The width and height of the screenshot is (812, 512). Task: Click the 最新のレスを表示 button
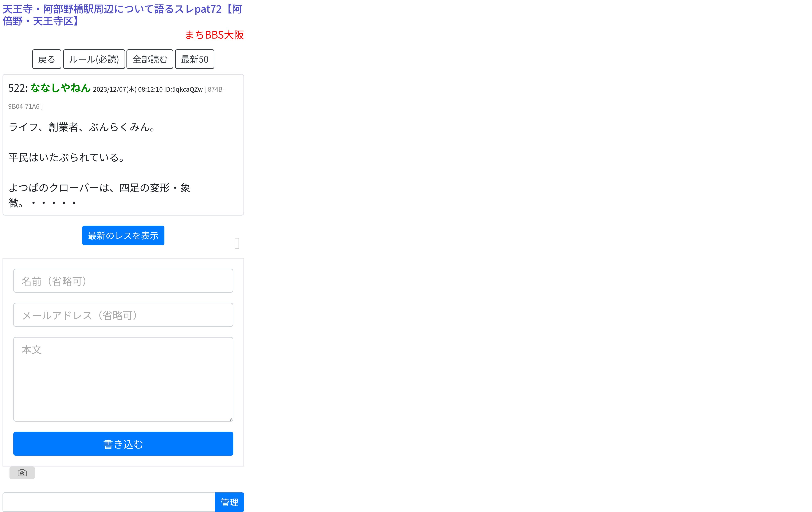click(123, 236)
